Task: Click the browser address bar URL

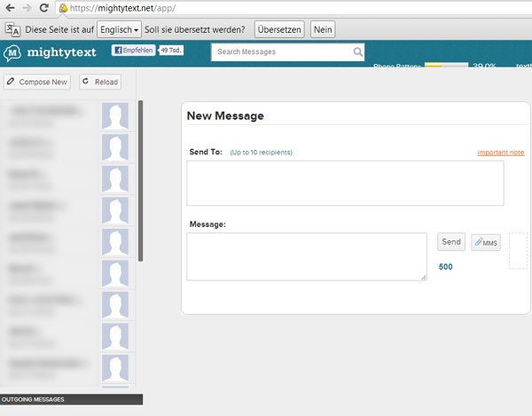Action: point(123,8)
